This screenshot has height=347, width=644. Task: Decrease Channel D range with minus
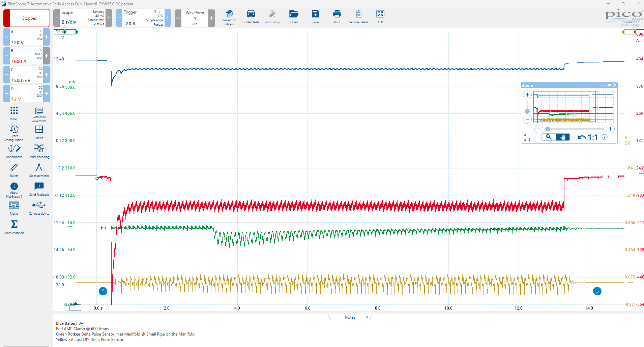pos(7,94)
